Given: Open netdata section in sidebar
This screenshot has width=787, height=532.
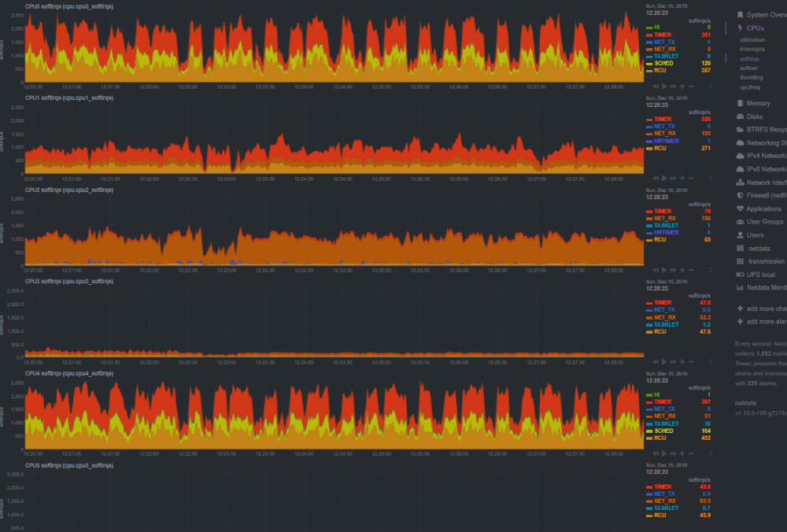Looking at the screenshot, I should pyautogui.click(x=759, y=249).
